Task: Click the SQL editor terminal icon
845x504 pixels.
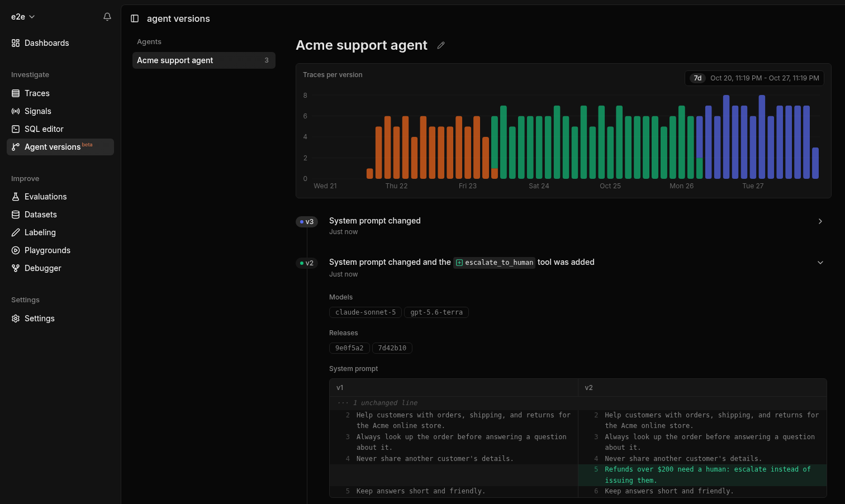Action: (x=16, y=129)
